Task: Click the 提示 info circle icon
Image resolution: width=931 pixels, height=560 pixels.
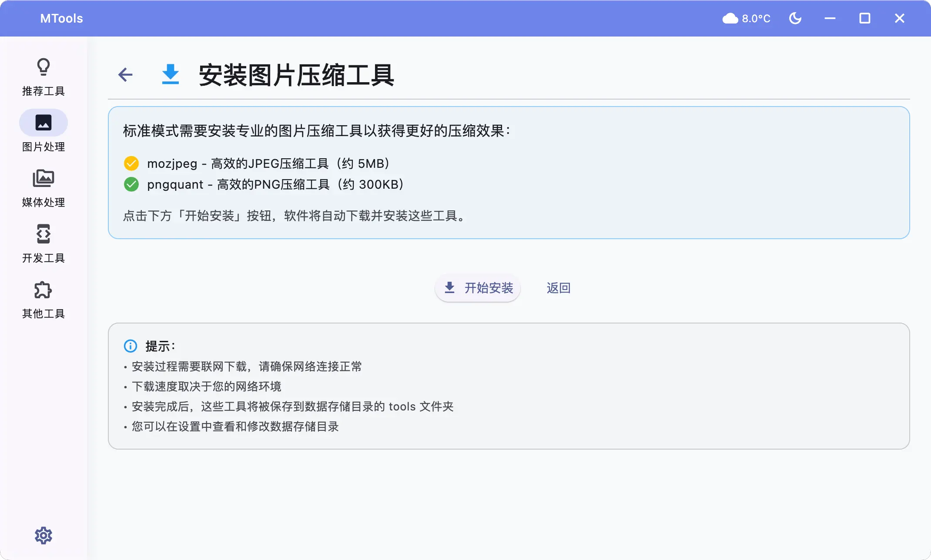Action: pyautogui.click(x=131, y=346)
